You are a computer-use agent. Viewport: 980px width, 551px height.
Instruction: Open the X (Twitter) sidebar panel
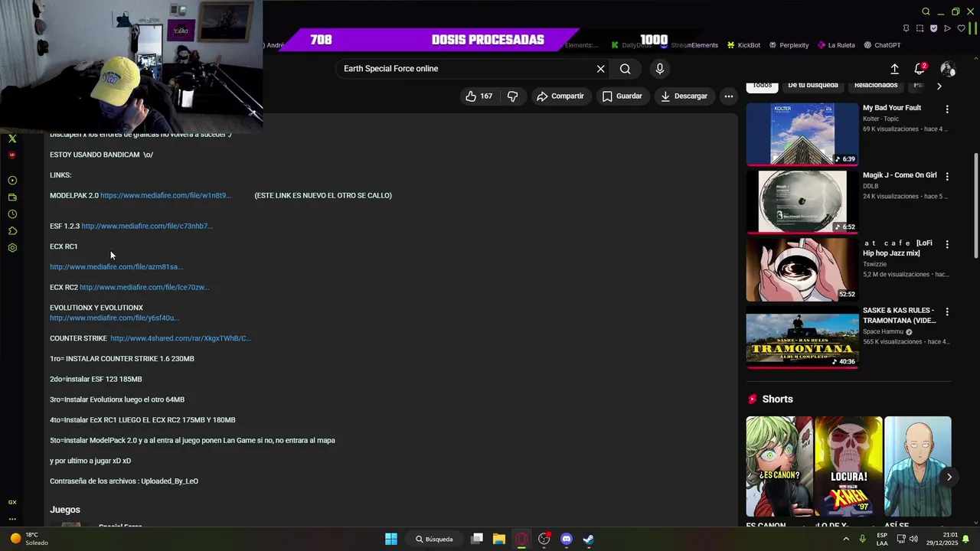point(12,139)
